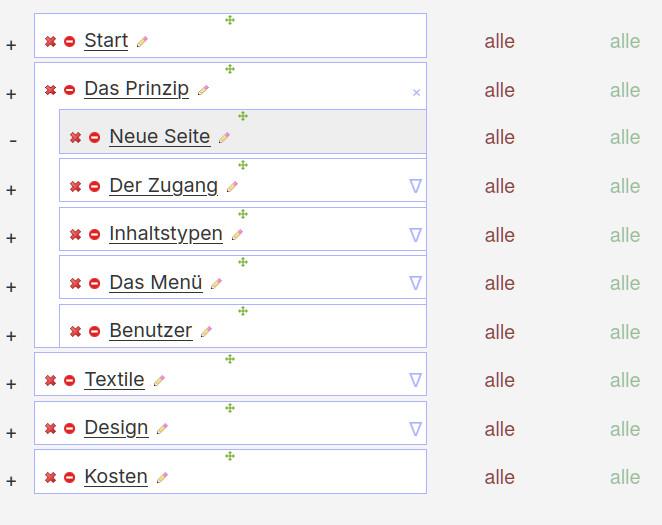Open the Inhaltstypen page link

[166, 234]
